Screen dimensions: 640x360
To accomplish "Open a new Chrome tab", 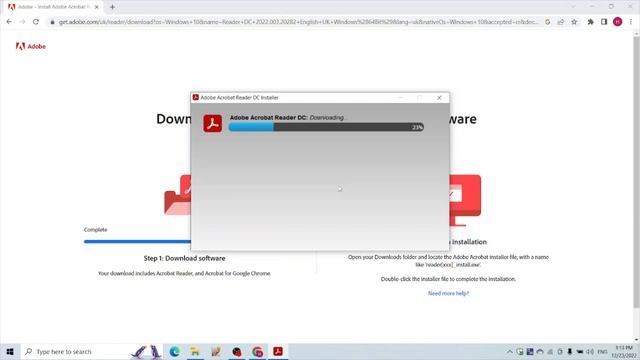I will tap(112, 7).
